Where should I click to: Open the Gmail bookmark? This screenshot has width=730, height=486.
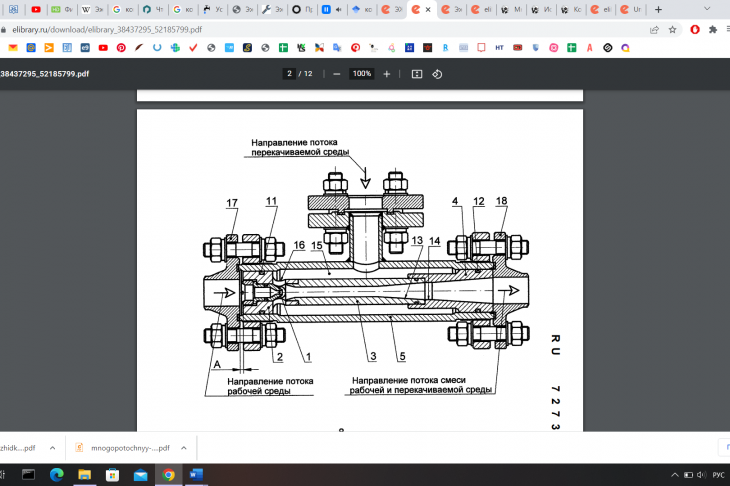pyautogui.click(x=13, y=47)
